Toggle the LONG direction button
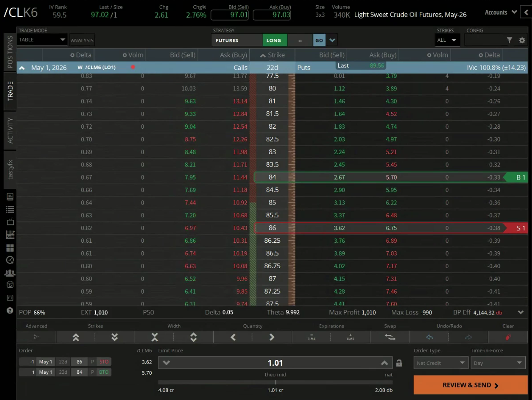This screenshot has width=532, height=400. [x=274, y=41]
